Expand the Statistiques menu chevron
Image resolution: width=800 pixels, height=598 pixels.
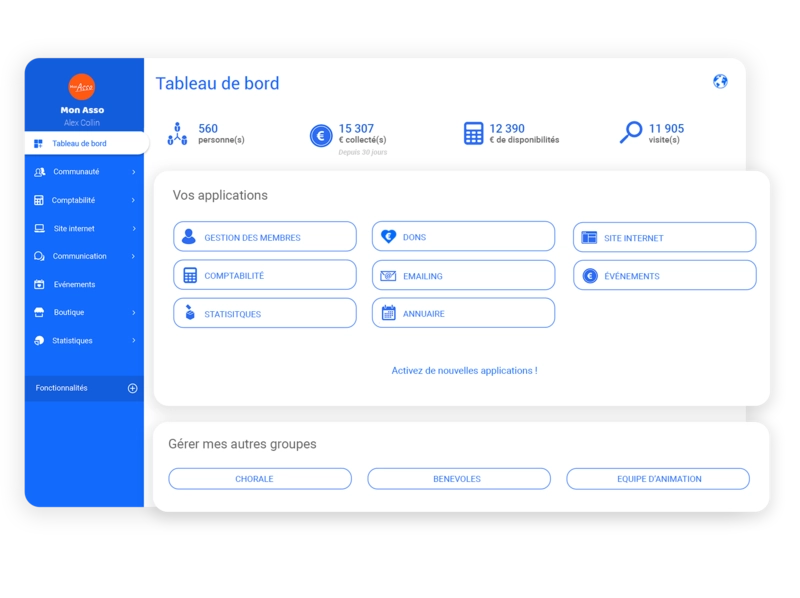[x=134, y=340]
